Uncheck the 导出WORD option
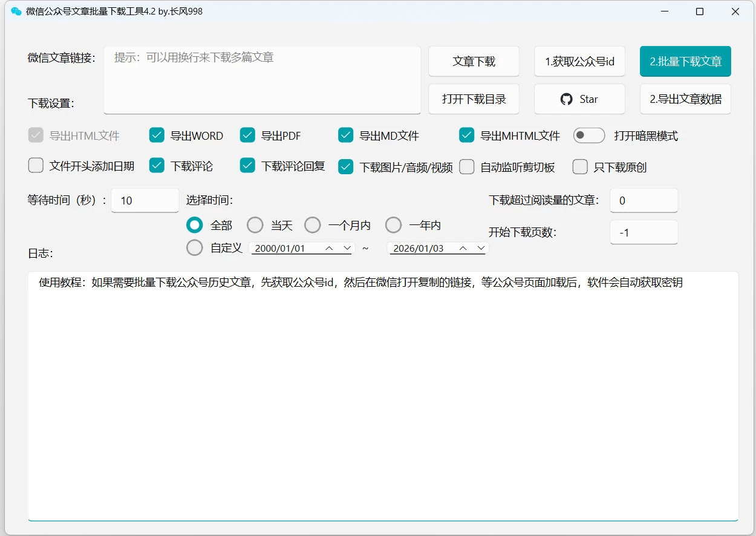 pyautogui.click(x=157, y=136)
